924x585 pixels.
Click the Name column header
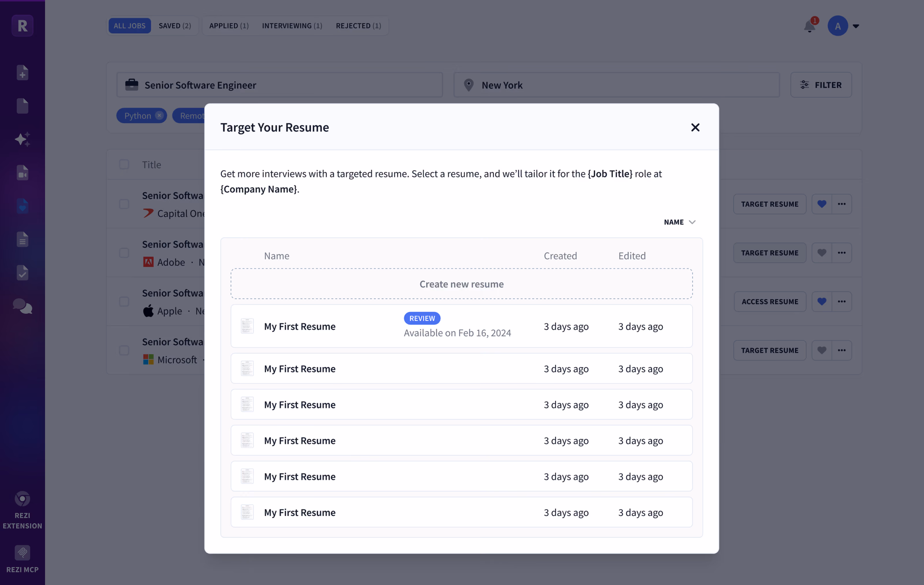[x=277, y=256]
